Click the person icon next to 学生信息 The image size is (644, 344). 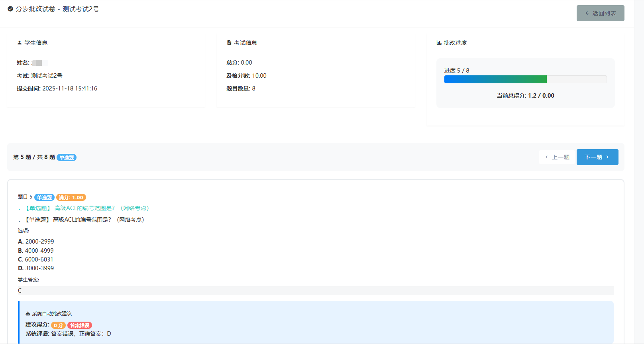(20, 43)
